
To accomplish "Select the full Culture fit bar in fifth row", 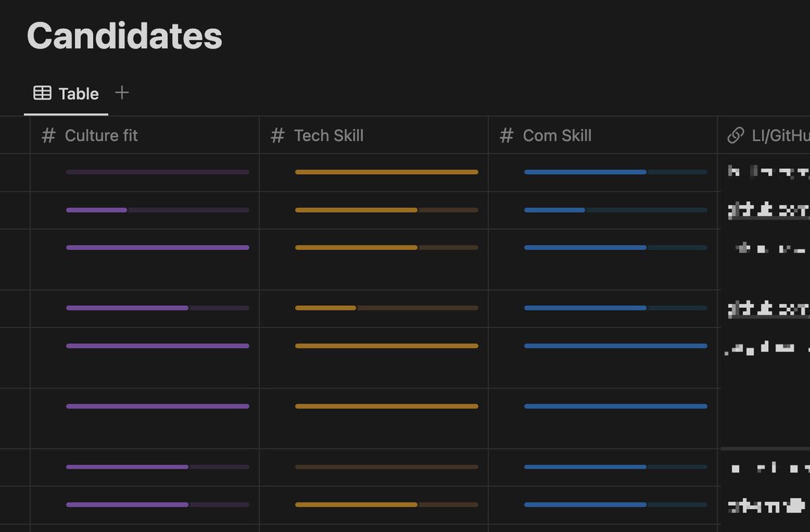I will (x=157, y=346).
